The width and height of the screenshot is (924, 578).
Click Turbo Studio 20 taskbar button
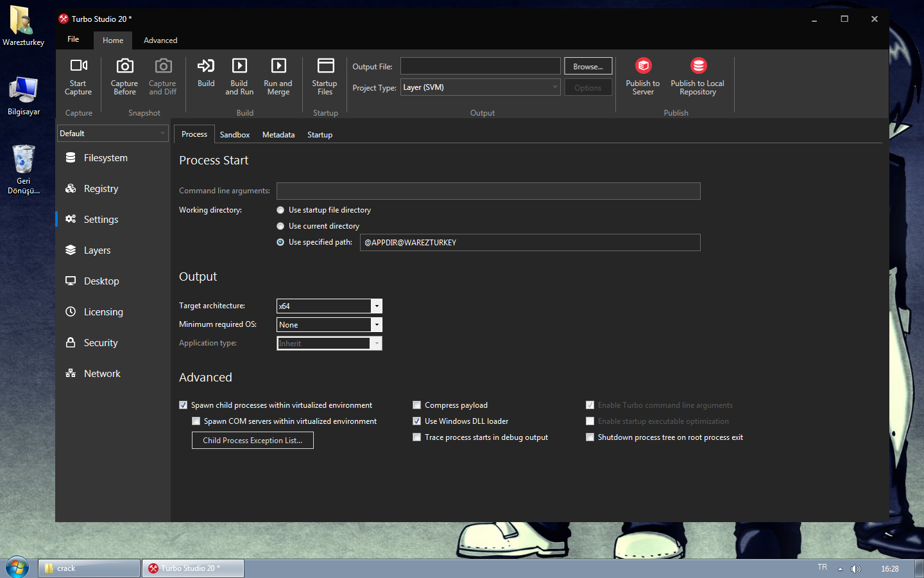click(193, 568)
